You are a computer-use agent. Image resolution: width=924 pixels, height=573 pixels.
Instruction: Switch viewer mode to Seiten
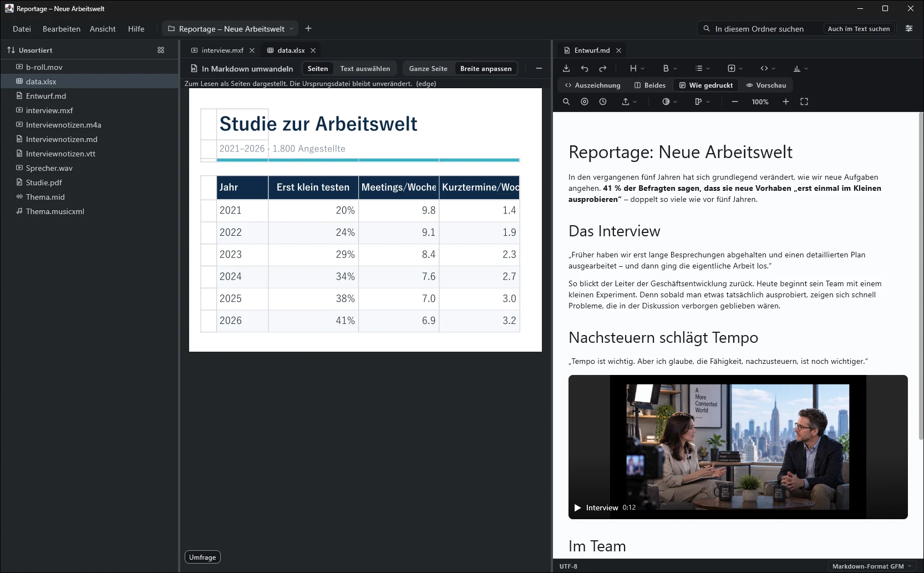tap(318, 68)
